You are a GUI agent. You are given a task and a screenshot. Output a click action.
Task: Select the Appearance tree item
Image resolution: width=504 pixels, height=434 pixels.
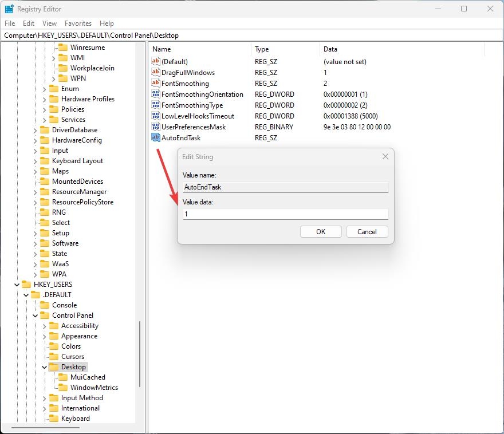click(80, 336)
